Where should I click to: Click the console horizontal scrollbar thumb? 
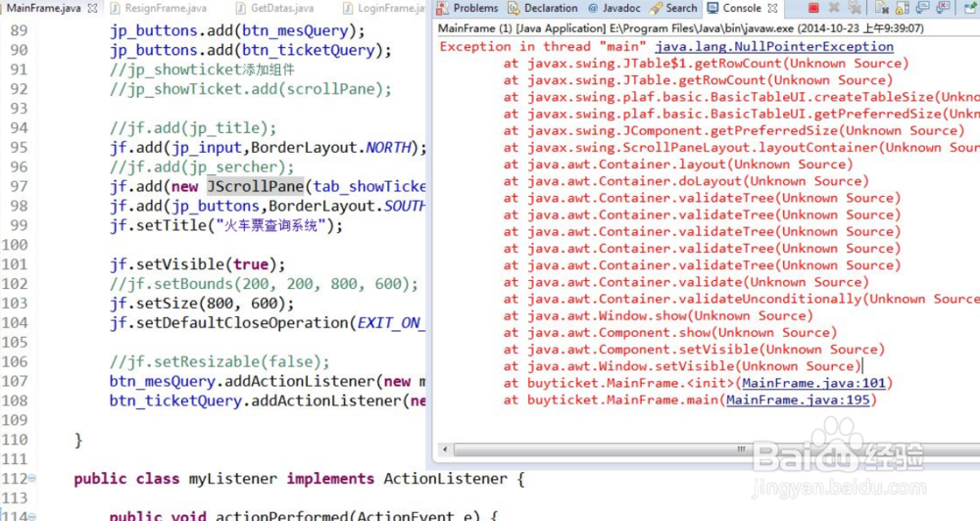pyautogui.click(x=716, y=450)
